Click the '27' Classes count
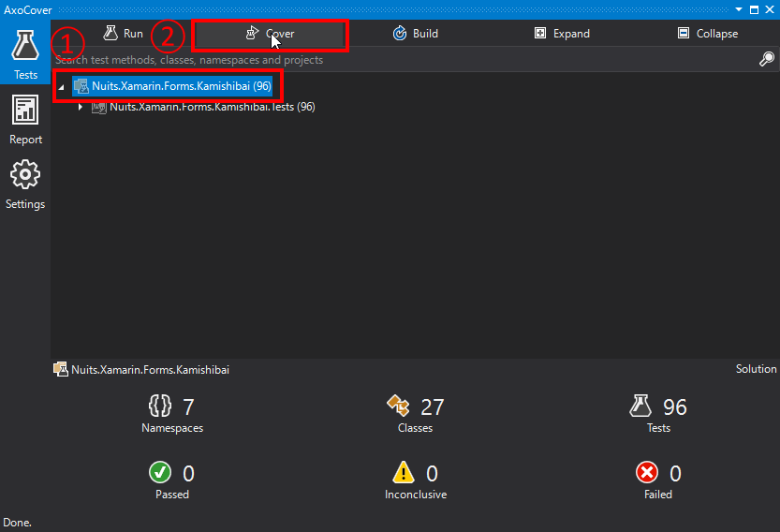Image resolution: width=780 pixels, height=532 pixels. pos(433,407)
